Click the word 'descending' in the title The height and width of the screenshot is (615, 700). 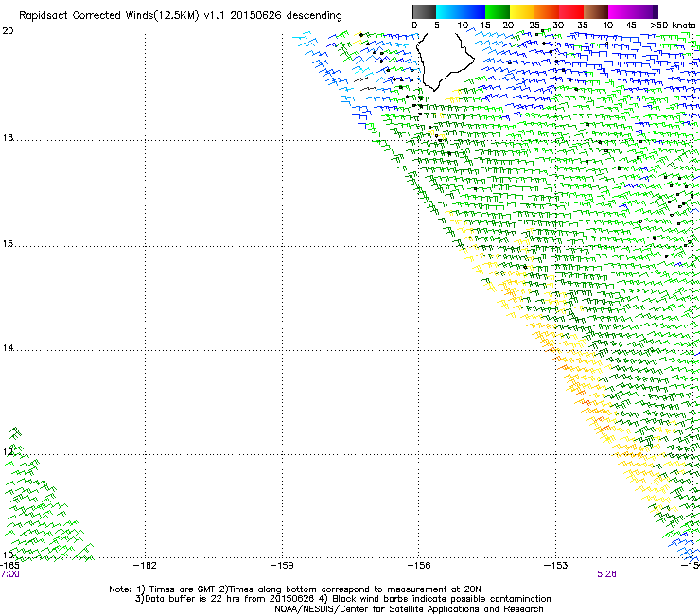coord(314,15)
